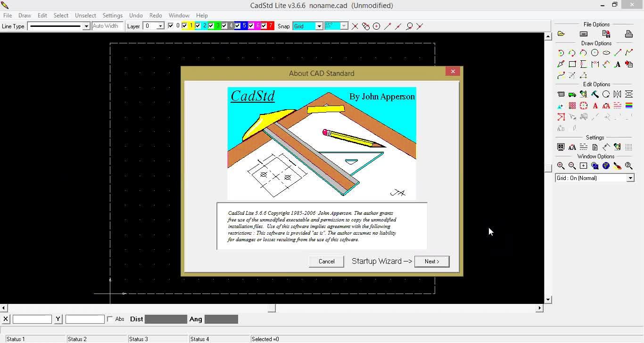Viewport: 644px width, 343px height.
Task: Click the monitor Display settings icon
Action: pyautogui.click(x=561, y=147)
